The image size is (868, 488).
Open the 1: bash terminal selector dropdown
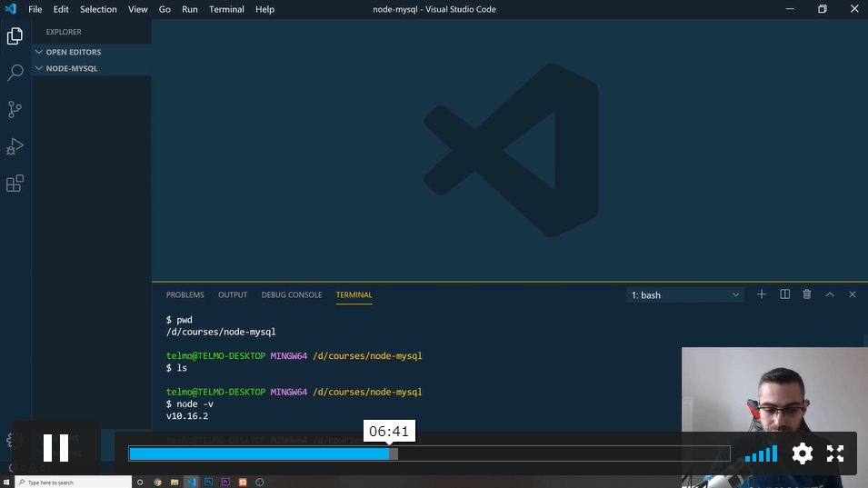pyautogui.click(x=684, y=295)
